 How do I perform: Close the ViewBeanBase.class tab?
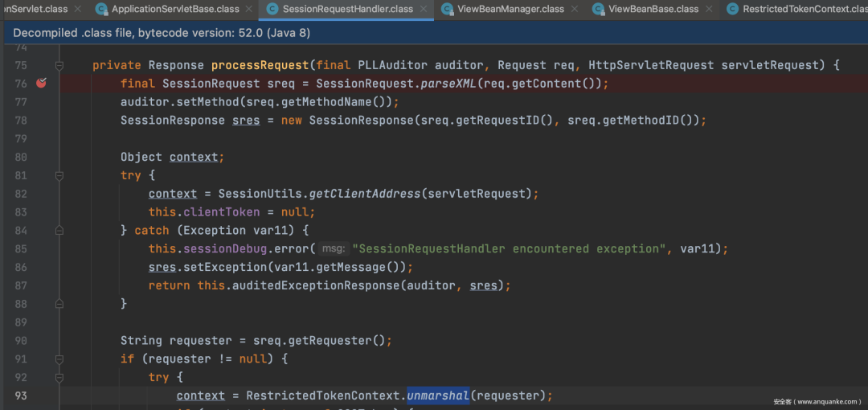coord(709,10)
